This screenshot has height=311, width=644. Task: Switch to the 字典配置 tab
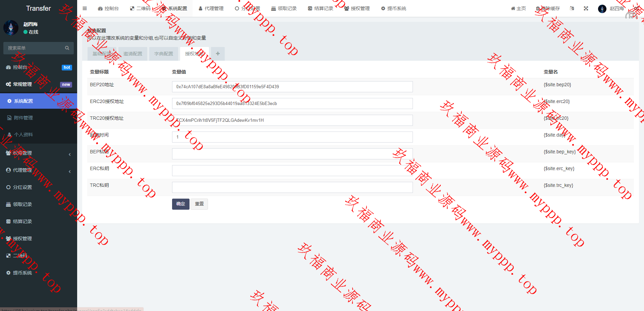[x=163, y=54]
